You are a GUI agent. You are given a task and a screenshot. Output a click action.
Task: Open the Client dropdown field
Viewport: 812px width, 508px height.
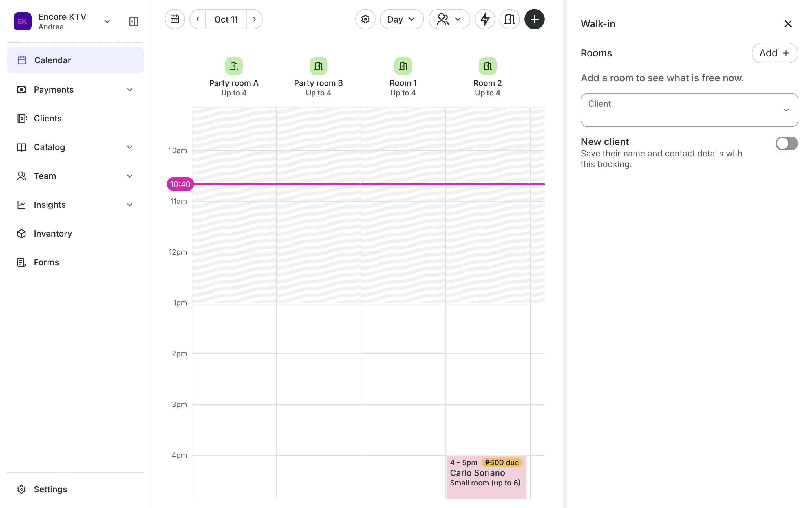(x=689, y=110)
